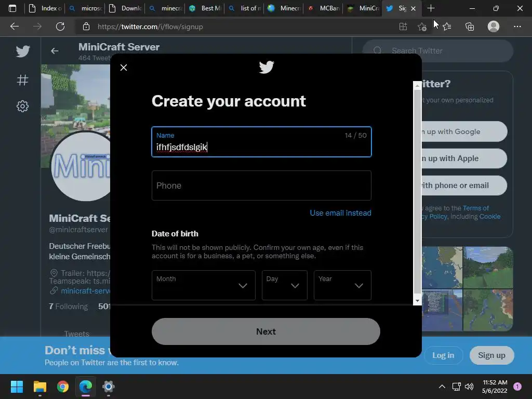The image size is (532, 399).
Task: Open Twitter home bird icon in sidebar
Action: point(23,51)
